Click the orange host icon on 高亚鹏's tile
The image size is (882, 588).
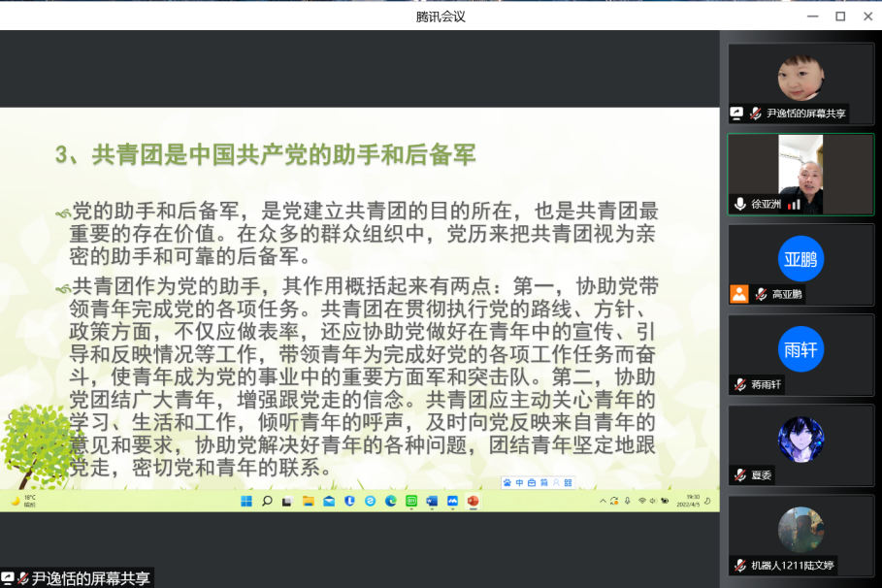tap(739, 294)
